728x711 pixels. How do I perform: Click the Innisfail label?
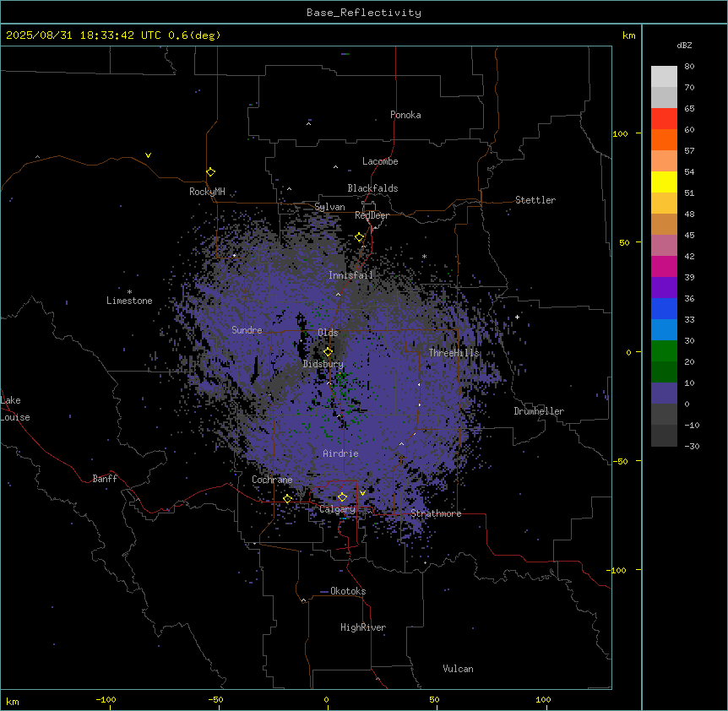(350, 275)
